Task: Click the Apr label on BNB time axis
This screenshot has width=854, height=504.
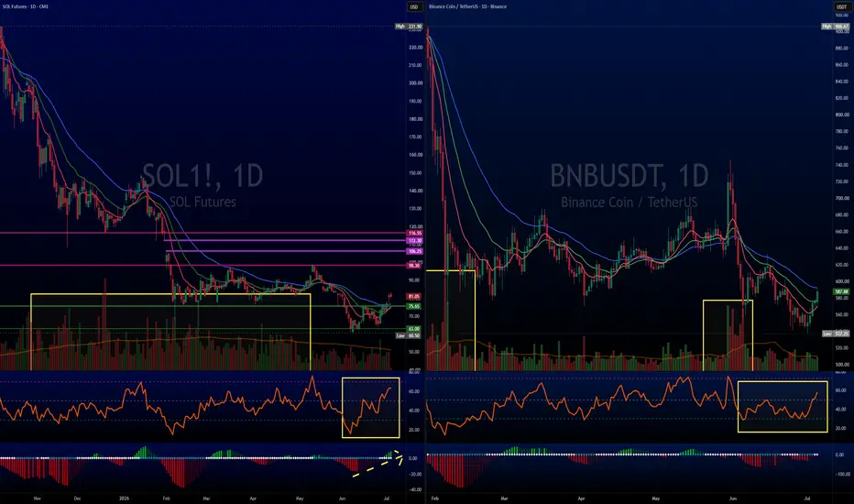Action: (581, 499)
